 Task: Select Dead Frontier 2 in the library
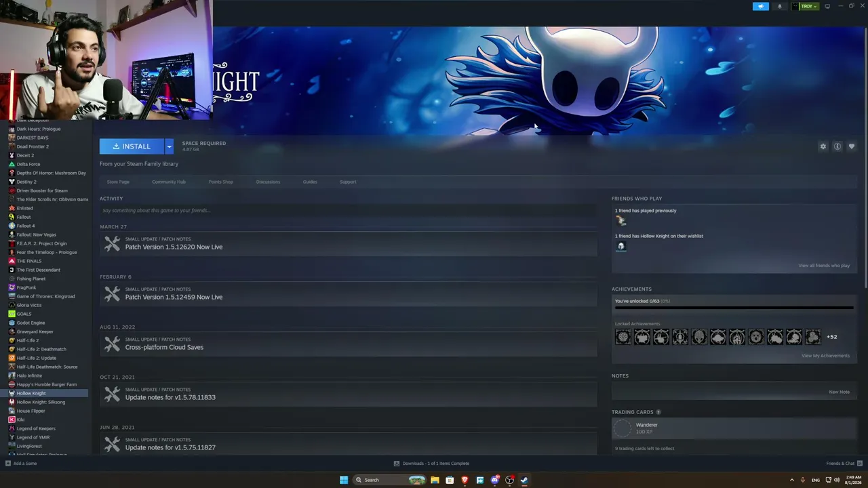pos(33,146)
